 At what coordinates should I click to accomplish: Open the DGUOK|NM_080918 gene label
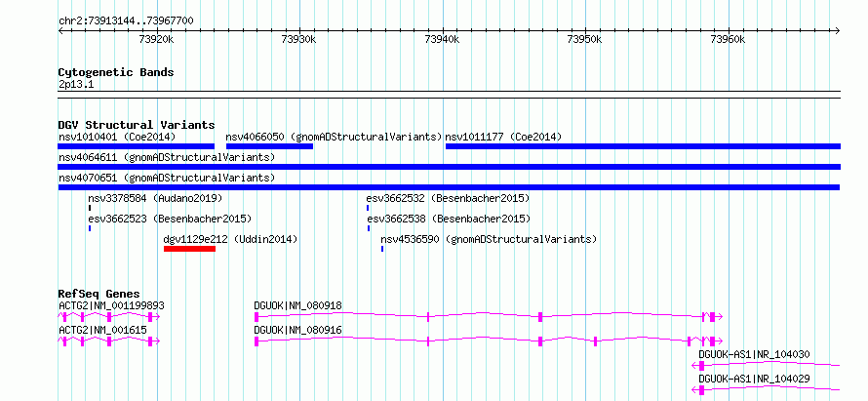(x=297, y=305)
